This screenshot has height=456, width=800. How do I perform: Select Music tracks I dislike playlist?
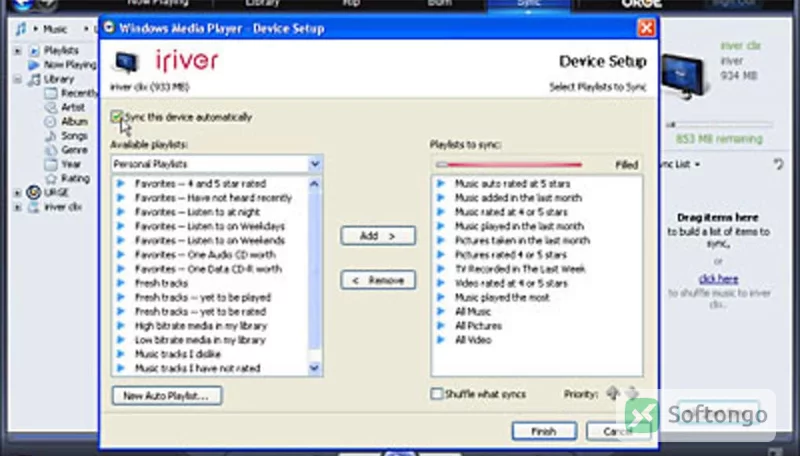178,354
